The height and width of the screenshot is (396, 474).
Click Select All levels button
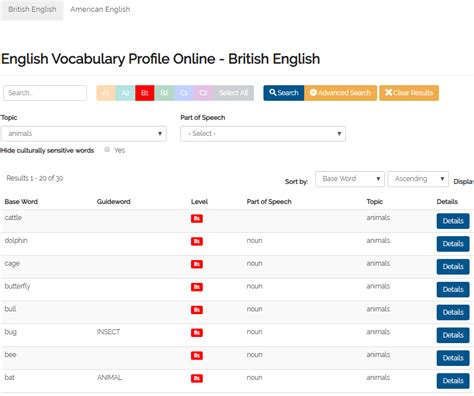point(233,93)
